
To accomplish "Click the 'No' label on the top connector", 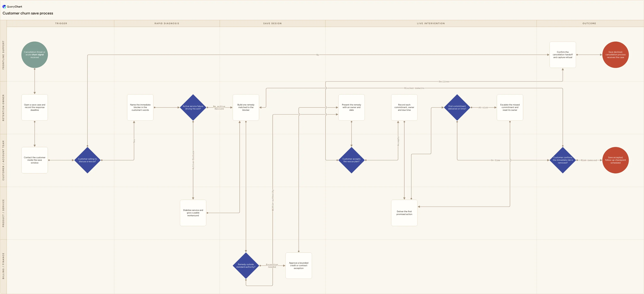I will coord(318,55).
